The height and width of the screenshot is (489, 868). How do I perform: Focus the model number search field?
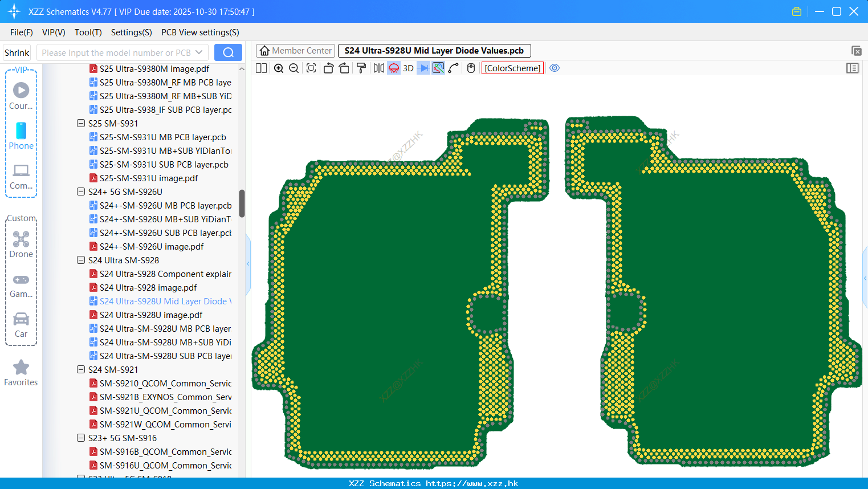pyautogui.click(x=116, y=52)
